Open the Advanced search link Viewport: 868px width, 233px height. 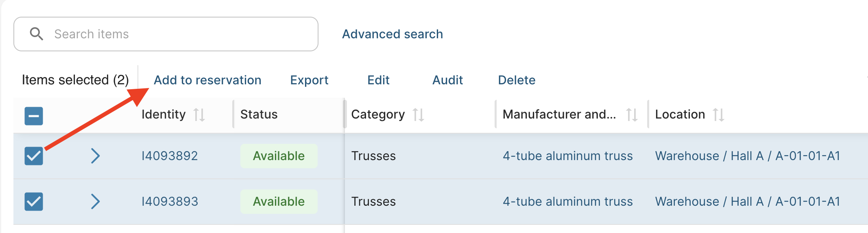[x=392, y=34]
